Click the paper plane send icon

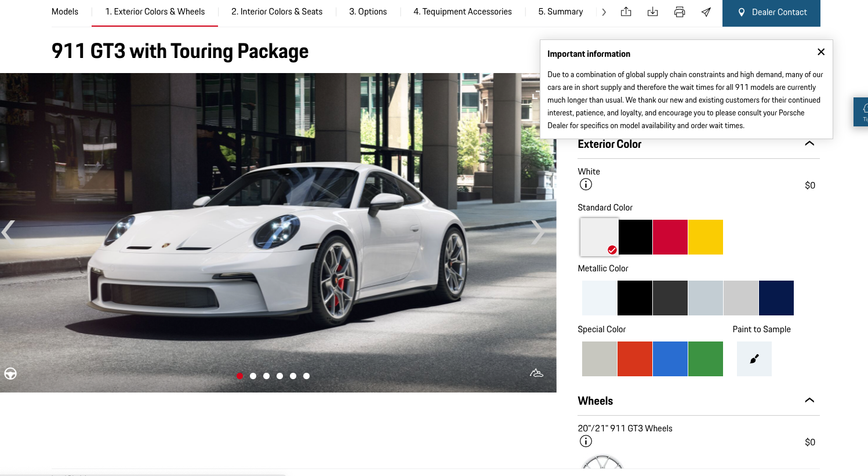pos(706,12)
